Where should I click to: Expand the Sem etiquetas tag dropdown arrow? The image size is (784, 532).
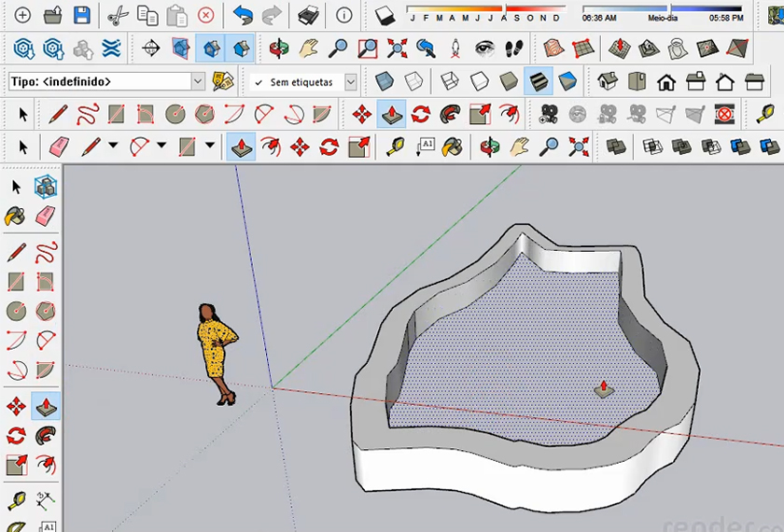coord(350,82)
